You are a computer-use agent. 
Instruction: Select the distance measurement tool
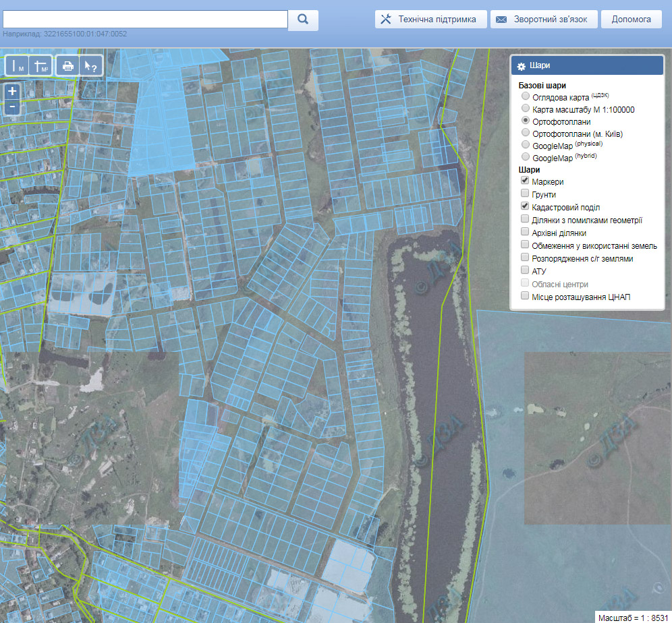click(x=17, y=66)
